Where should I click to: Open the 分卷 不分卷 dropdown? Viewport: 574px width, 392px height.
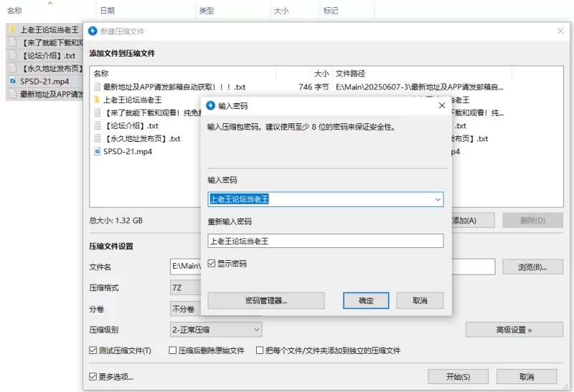tap(186, 309)
